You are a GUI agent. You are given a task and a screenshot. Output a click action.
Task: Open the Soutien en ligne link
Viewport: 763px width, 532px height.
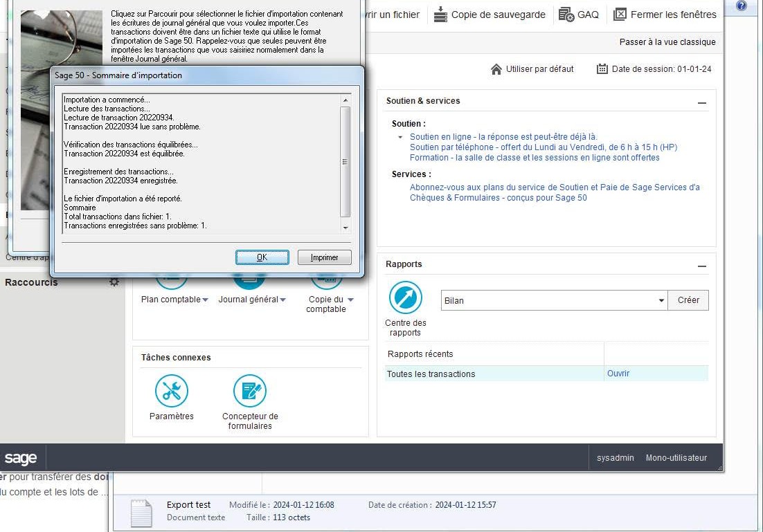[x=503, y=137]
